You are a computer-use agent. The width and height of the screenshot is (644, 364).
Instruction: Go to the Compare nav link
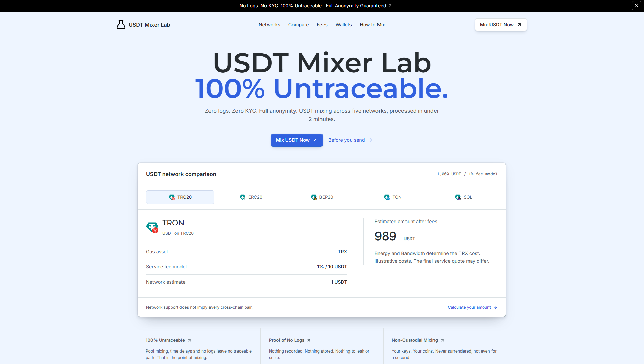click(298, 25)
